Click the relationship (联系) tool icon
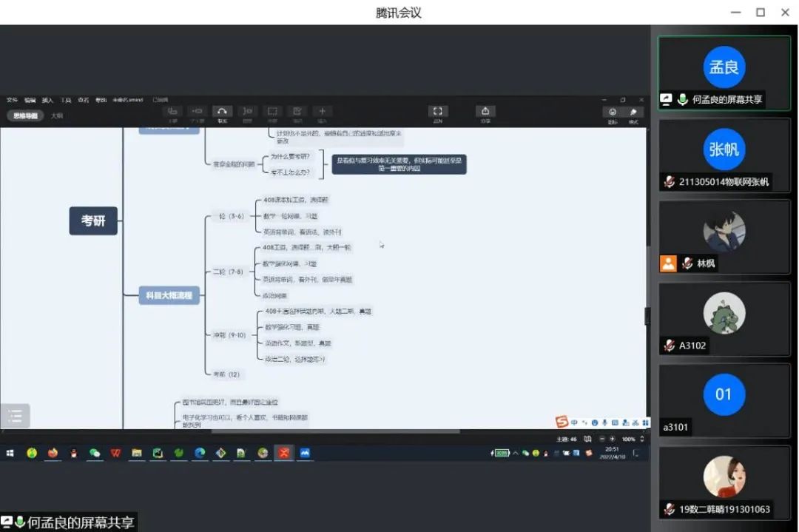Screen dimensions: 799x532 click(222, 111)
